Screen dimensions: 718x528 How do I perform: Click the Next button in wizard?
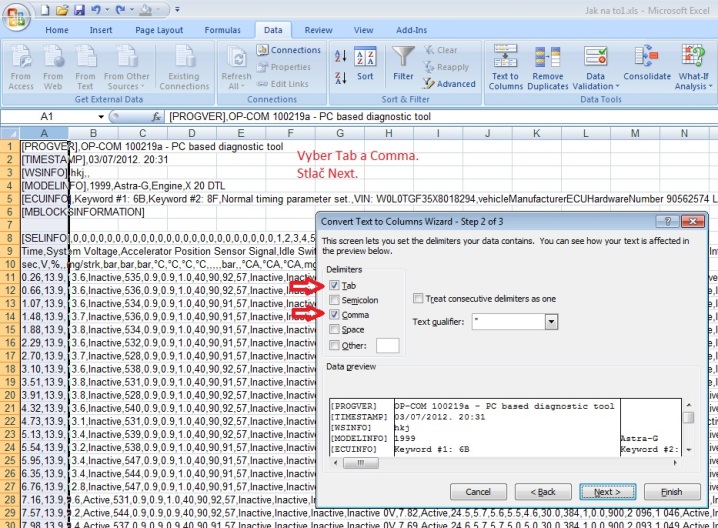(x=608, y=492)
